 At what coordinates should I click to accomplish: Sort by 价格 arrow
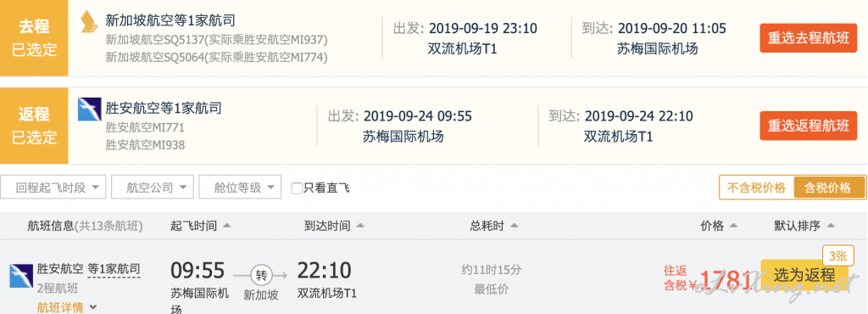(x=733, y=226)
